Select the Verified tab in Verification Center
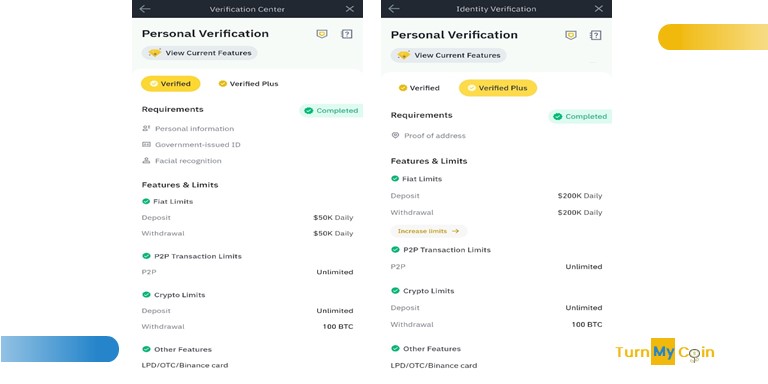The height and width of the screenshot is (384, 768). 170,84
